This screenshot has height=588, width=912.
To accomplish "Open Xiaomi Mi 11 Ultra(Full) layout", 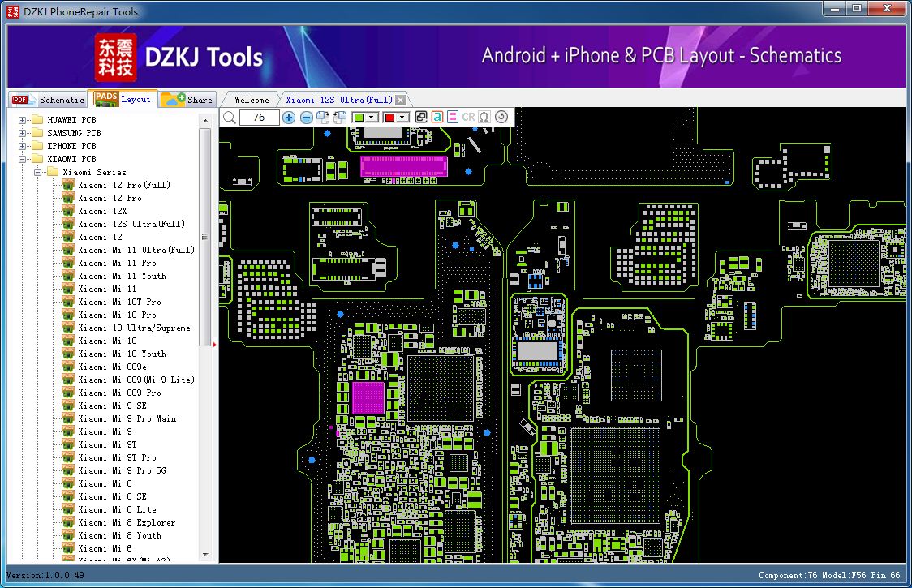I will (x=136, y=250).
